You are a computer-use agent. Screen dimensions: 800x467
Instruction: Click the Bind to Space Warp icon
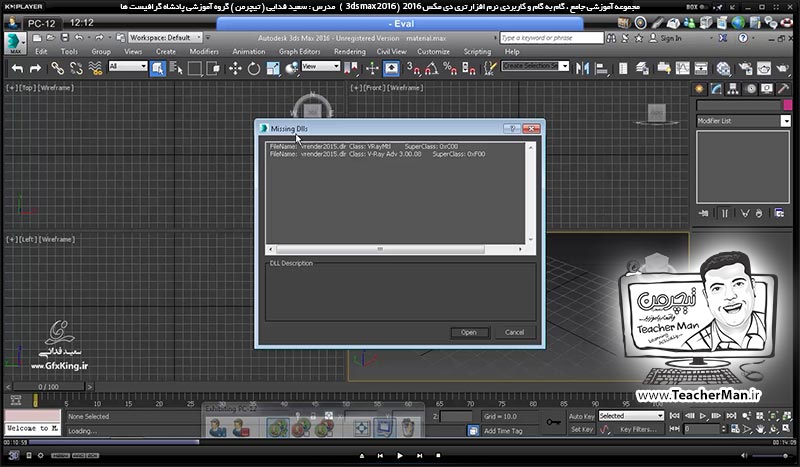point(95,68)
